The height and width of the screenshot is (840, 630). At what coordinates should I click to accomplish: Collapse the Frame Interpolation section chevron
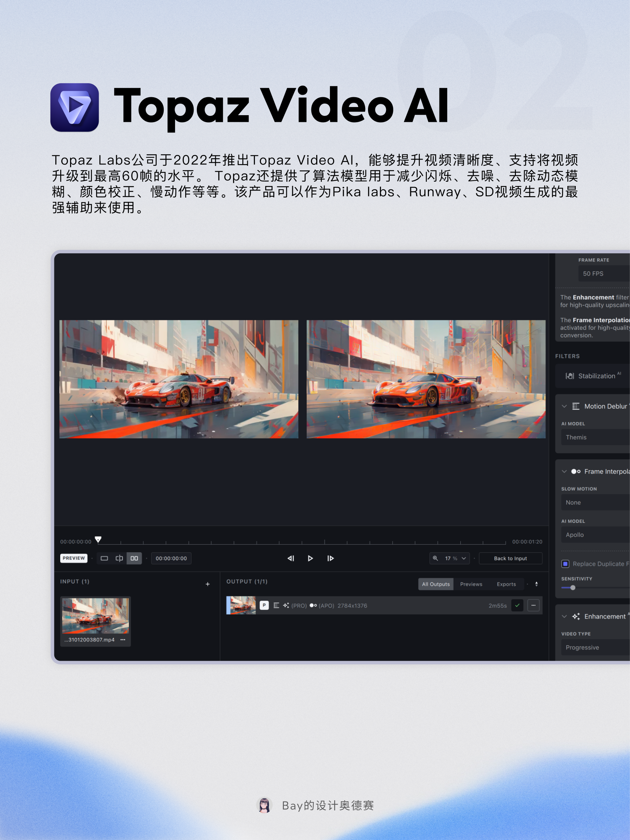(564, 471)
